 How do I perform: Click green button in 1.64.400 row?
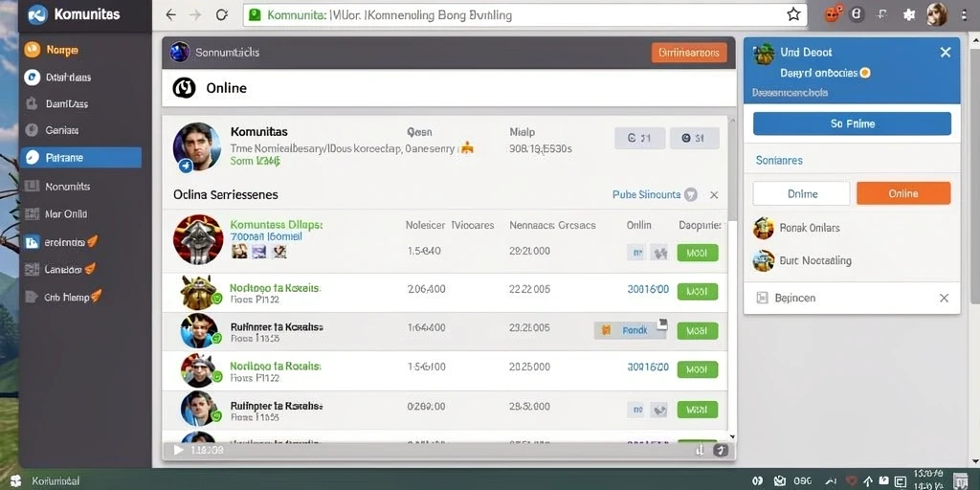click(x=698, y=330)
